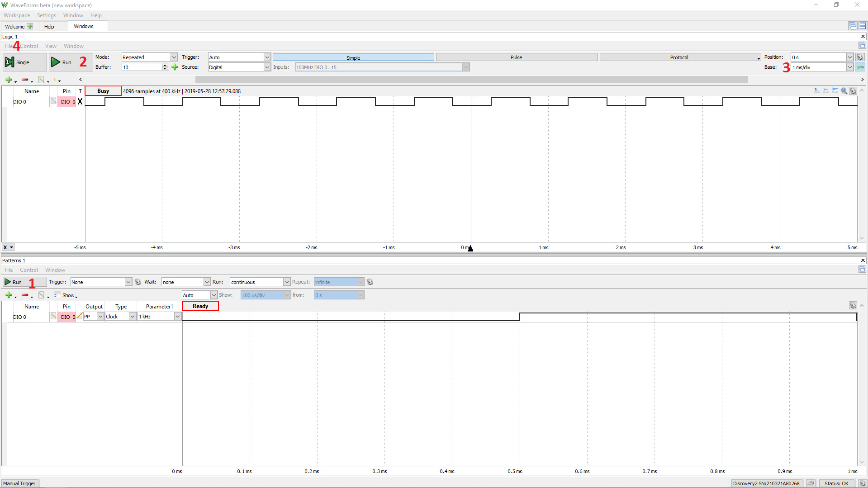Toggle DIO 0 trigger condition X in Logic

click(x=80, y=102)
